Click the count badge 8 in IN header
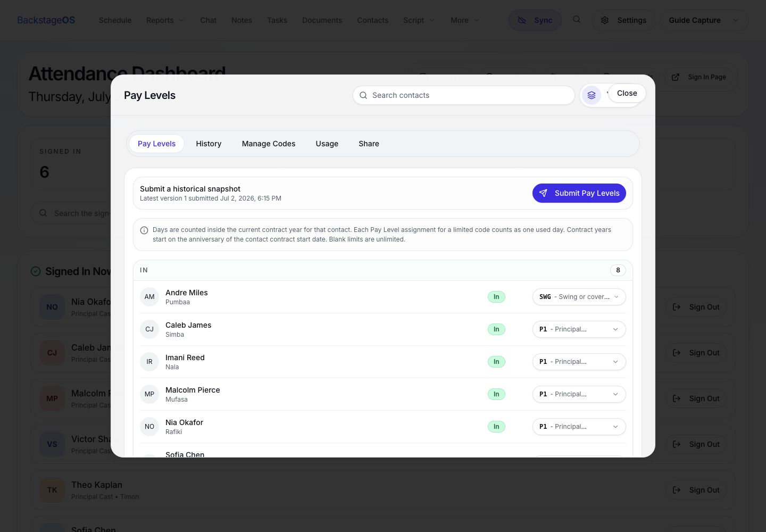Image resolution: width=766 pixels, height=532 pixels. 618,270
